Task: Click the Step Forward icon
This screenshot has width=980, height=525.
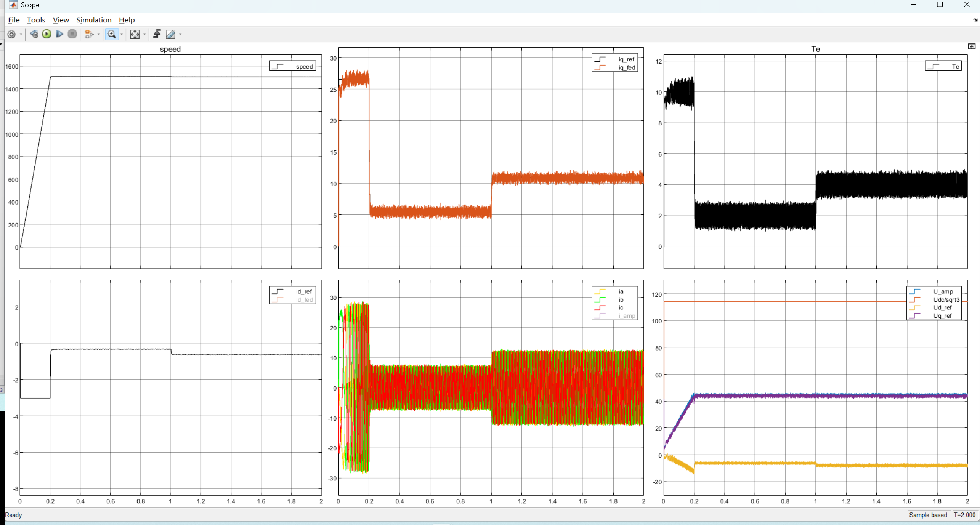Action: 59,34
